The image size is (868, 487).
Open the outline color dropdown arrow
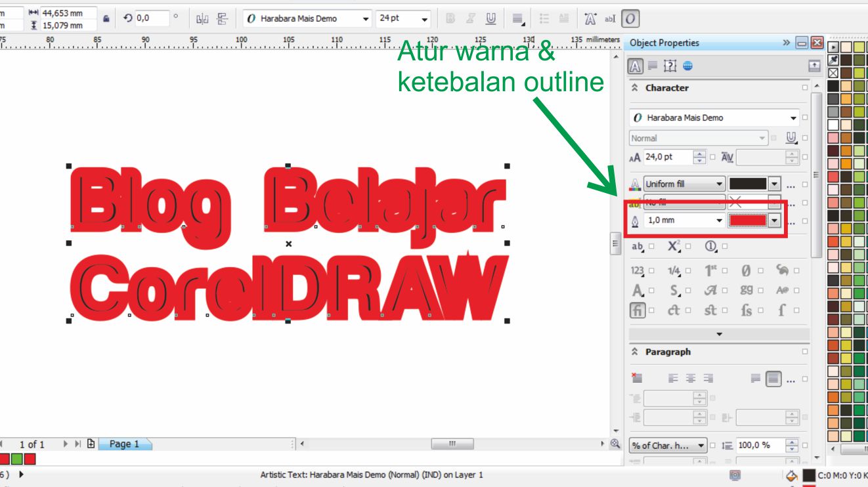(x=775, y=221)
